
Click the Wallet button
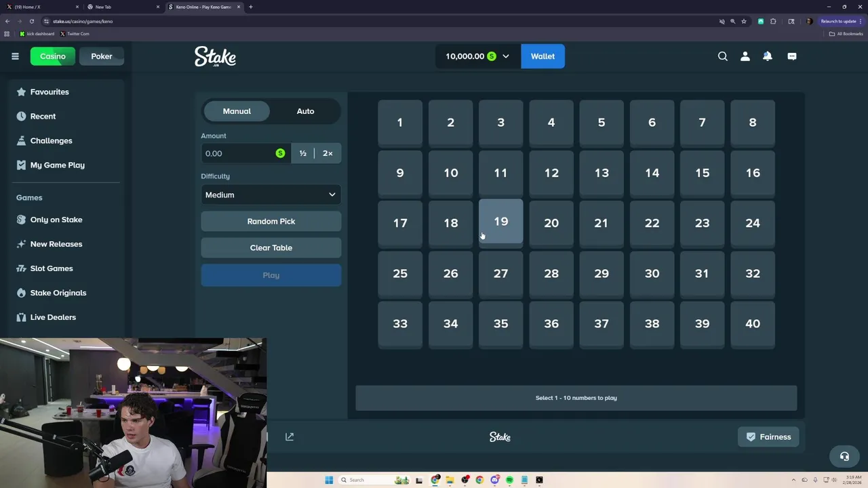(542, 56)
